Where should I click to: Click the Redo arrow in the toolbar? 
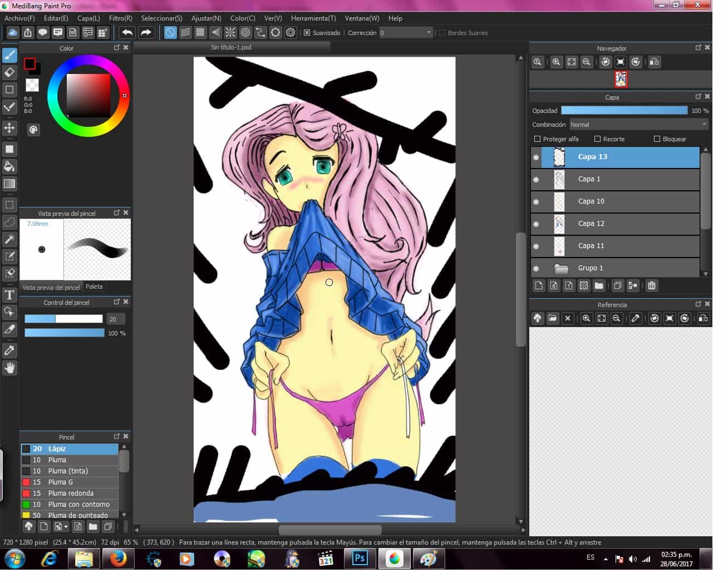coord(146,32)
